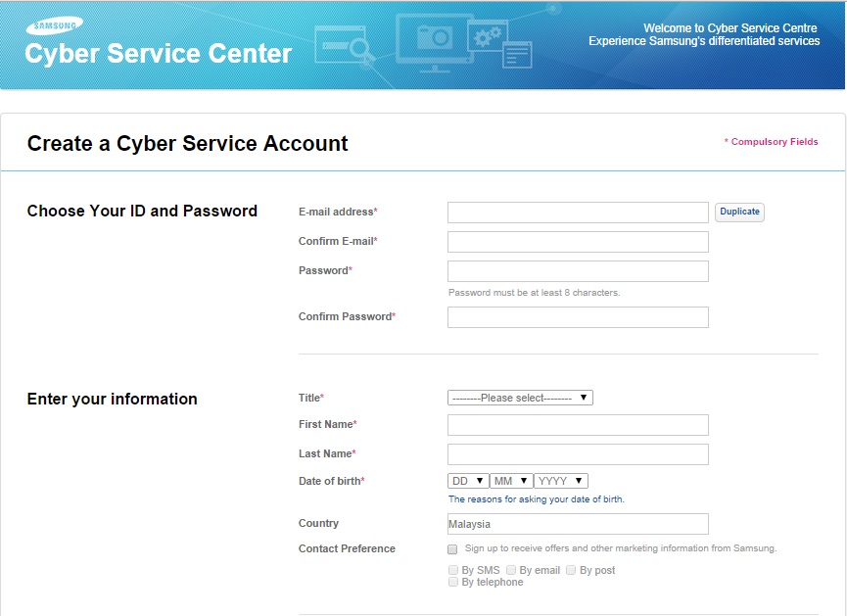Select the By post checkbox
847x616 pixels.
(x=571, y=570)
